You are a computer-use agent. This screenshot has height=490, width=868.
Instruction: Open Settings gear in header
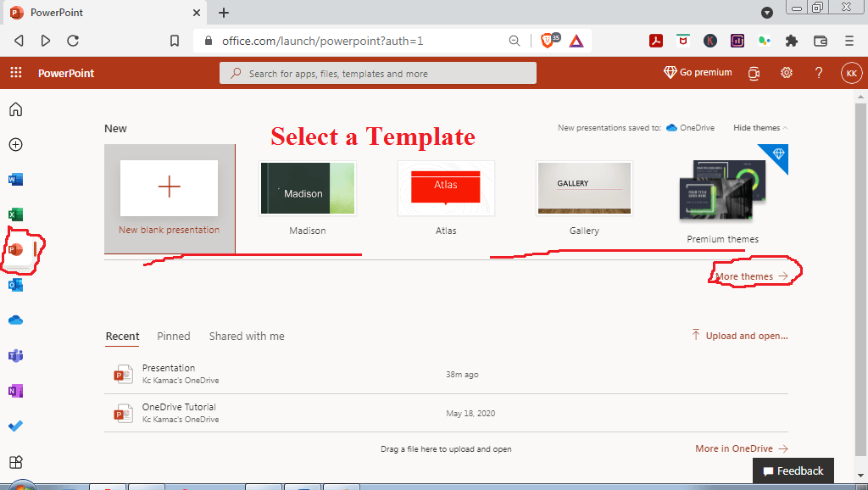pyautogui.click(x=786, y=73)
